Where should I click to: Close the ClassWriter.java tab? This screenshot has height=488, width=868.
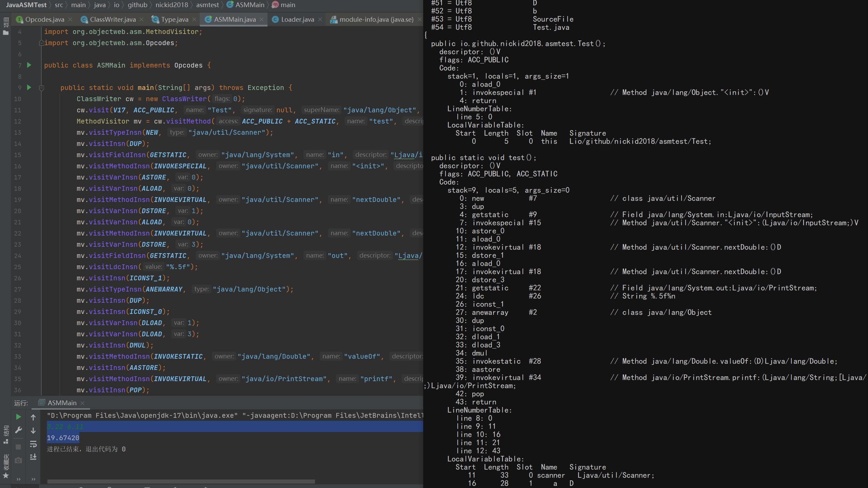coord(141,19)
